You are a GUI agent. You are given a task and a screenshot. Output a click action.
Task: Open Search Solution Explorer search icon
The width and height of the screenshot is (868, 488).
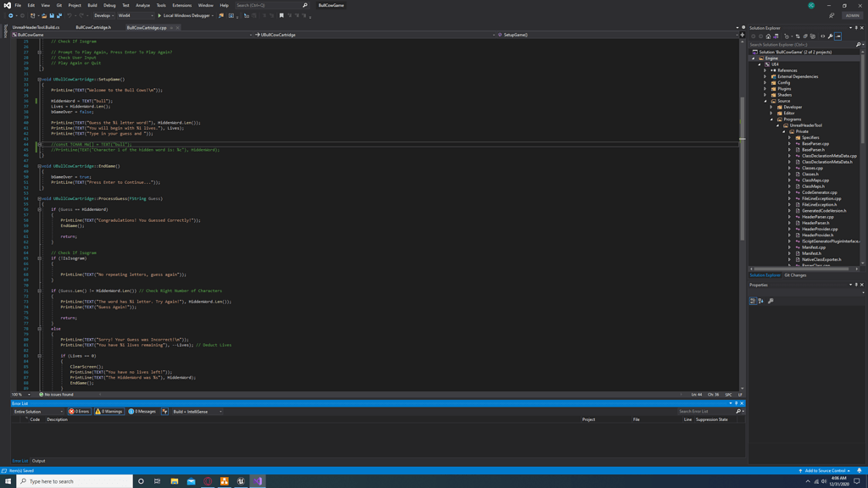pyautogui.click(x=858, y=43)
